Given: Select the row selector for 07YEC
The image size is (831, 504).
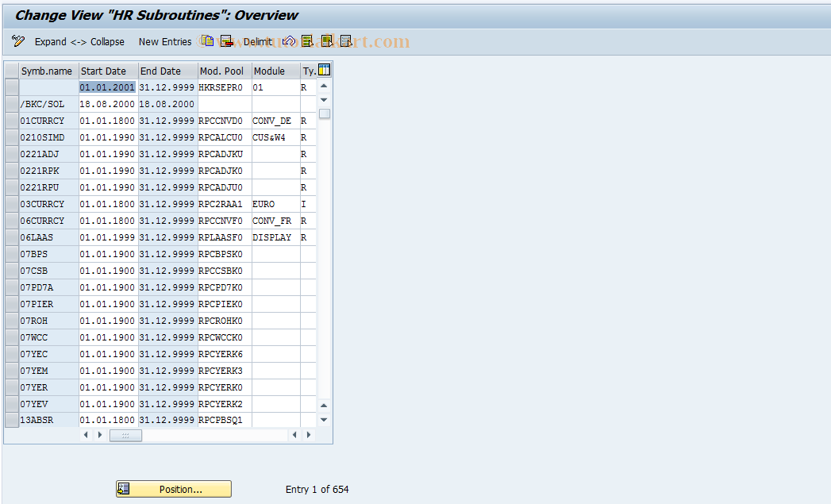Looking at the screenshot, I should (x=12, y=354).
